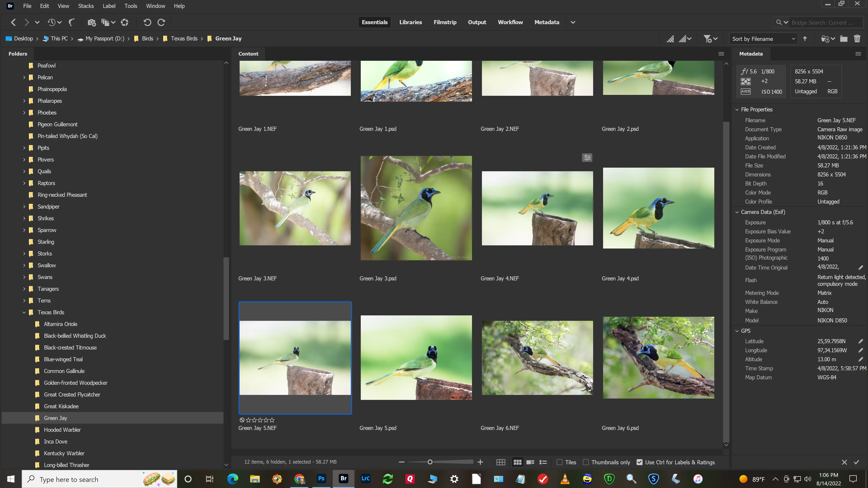Click the rotate 90° clockwise icon
The width and height of the screenshot is (868, 488).
pyautogui.click(x=161, y=22)
